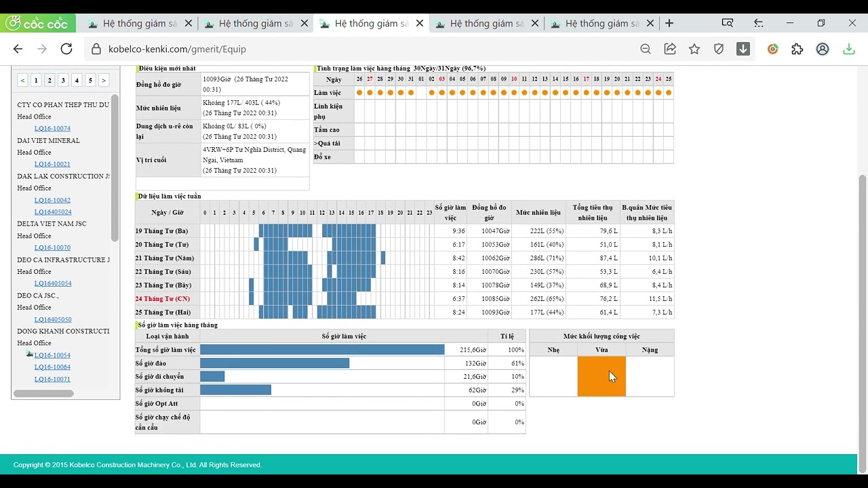Switch to the fifth Hệ thống giám sát tab
868x488 pixels.
[x=601, y=23]
